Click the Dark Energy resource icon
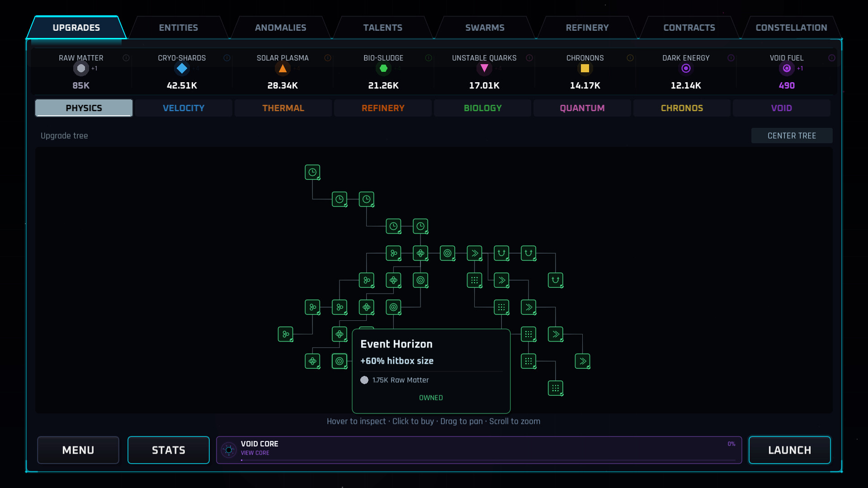Screen dimensions: 868x488 click(x=686, y=68)
